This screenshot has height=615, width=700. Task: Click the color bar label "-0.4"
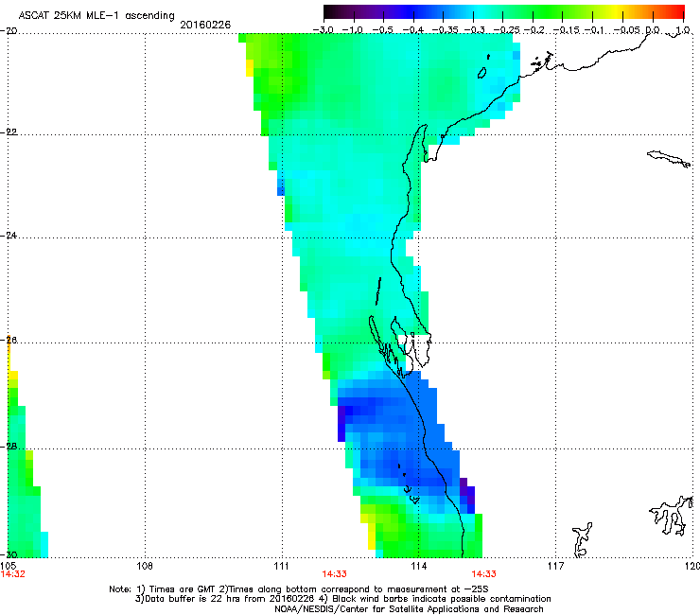coord(413,30)
